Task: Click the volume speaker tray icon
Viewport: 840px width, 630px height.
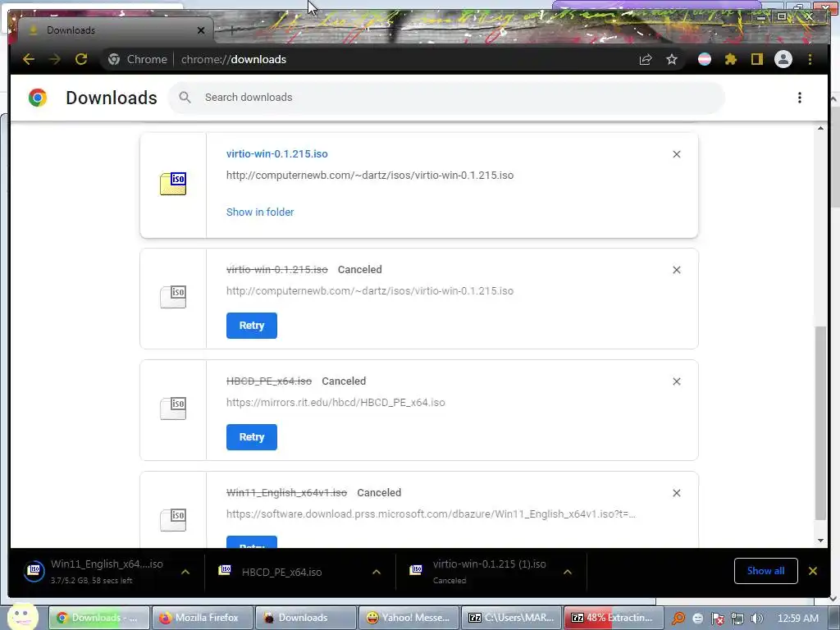Action: (x=756, y=619)
